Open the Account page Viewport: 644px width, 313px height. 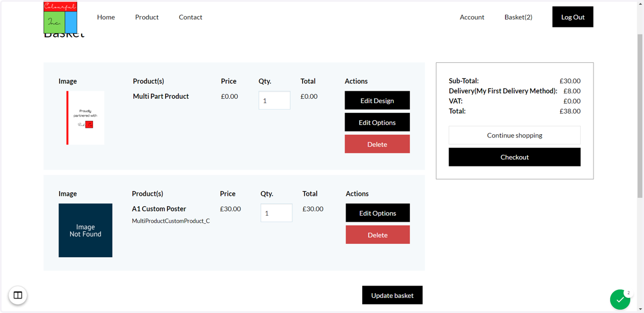472,17
